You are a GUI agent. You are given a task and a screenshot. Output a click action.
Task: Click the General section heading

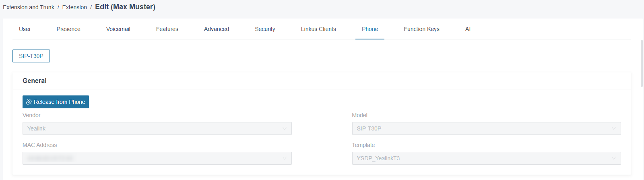[35, 81]
